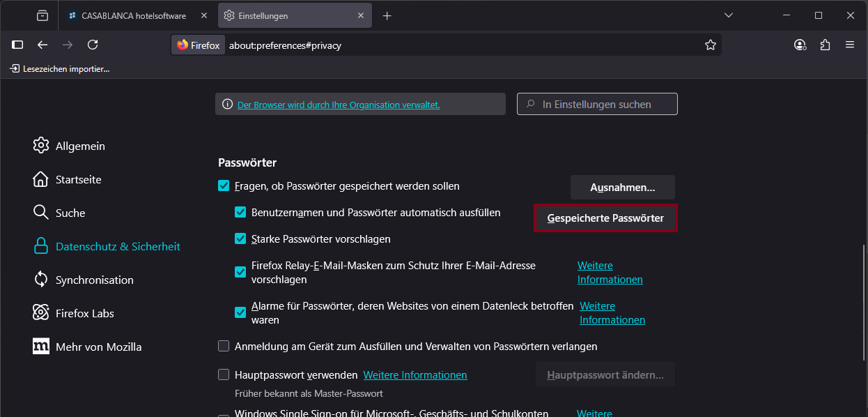Image resolution: width=868 pixels, height=417 pixels.
Task: Toggle the sidebar icon in toolbar
Action: (x=18, y=45)
